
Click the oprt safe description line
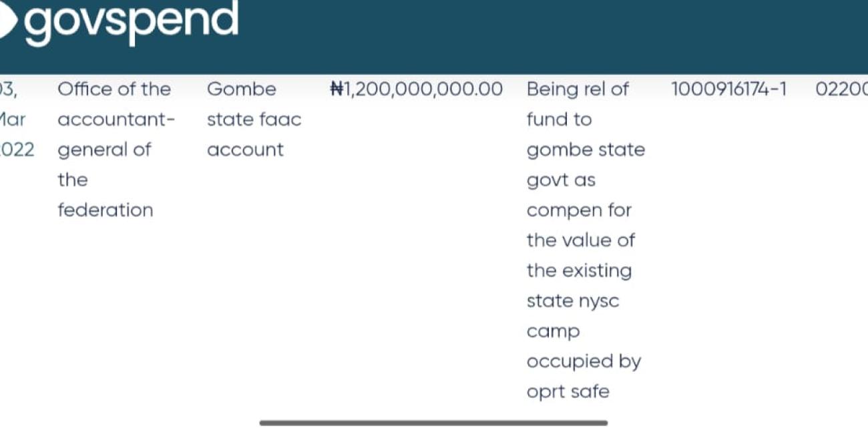pos(568,391)
